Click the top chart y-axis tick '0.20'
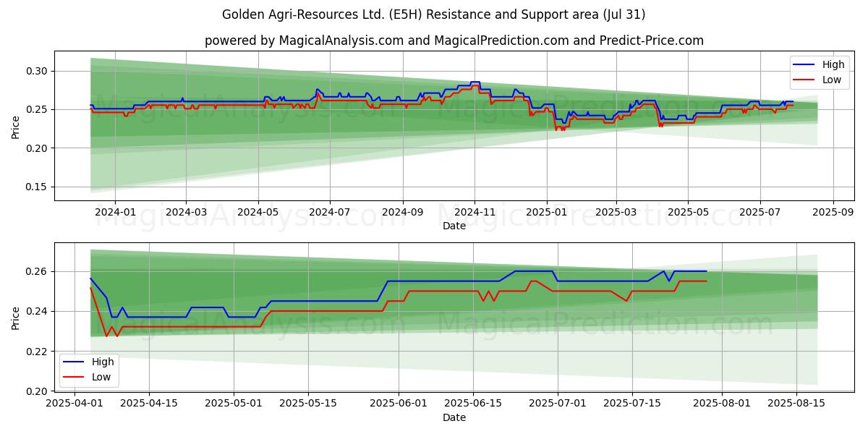This screenshot has height=434, width=868. 38,148
